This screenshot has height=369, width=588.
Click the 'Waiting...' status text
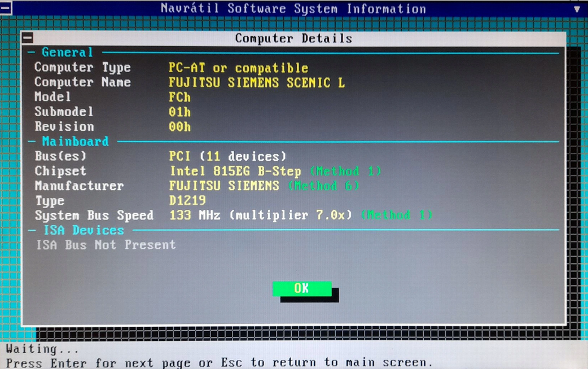[42, 349]
